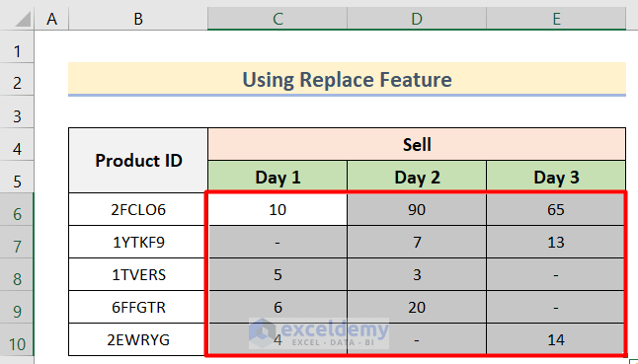This screenshot has height=364, width=638.
Task: Click the Day 1 cell with value 4
Action: pyautogui.click(x=278, y=339)
